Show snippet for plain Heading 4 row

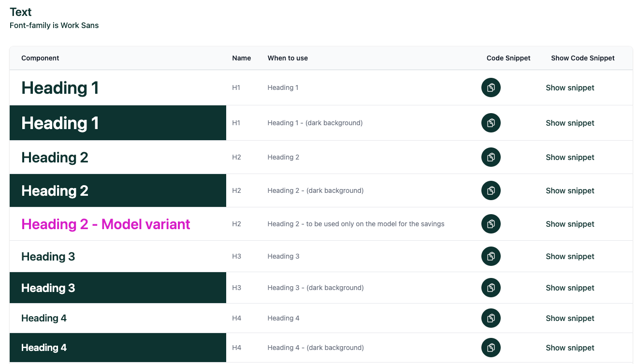tap(570, 318)
